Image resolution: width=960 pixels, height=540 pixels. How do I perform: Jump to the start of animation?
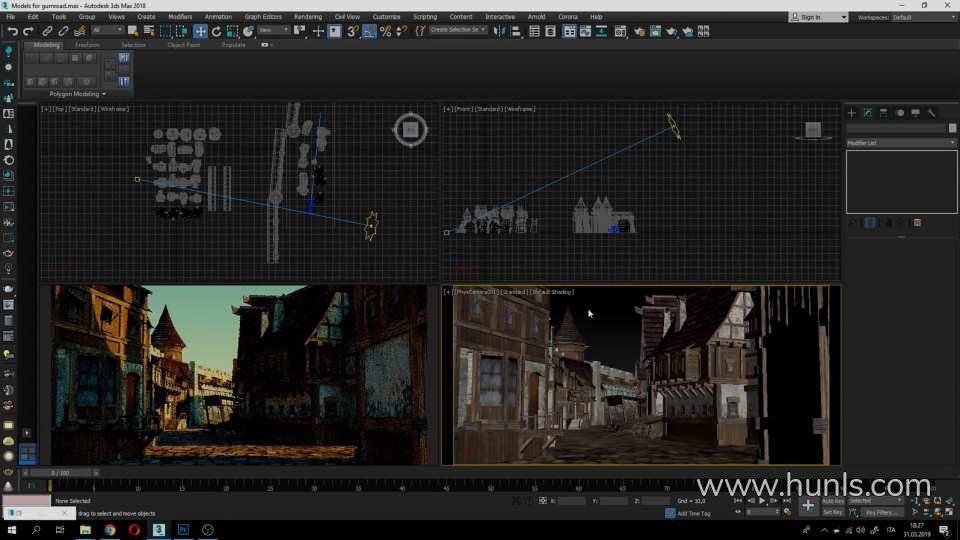tap(738, 501)
